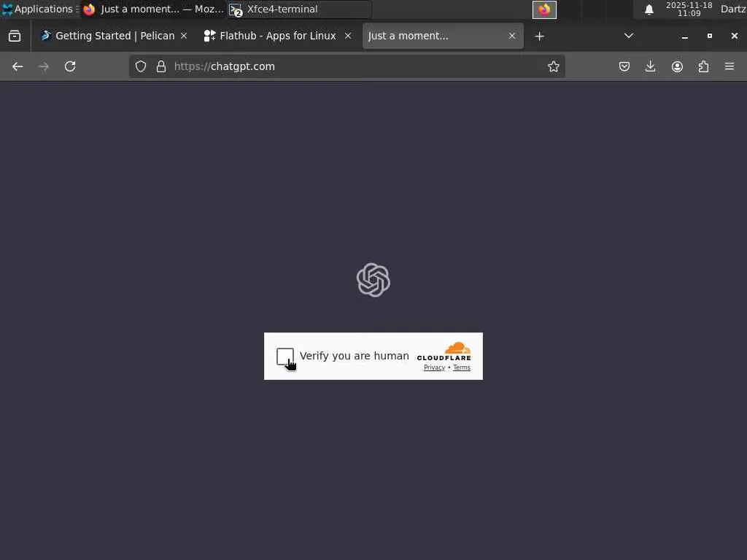Viewport: 747px width, 560px height.
Task: Click the OpenAI logo in the page
Action: tap(373, 280)
